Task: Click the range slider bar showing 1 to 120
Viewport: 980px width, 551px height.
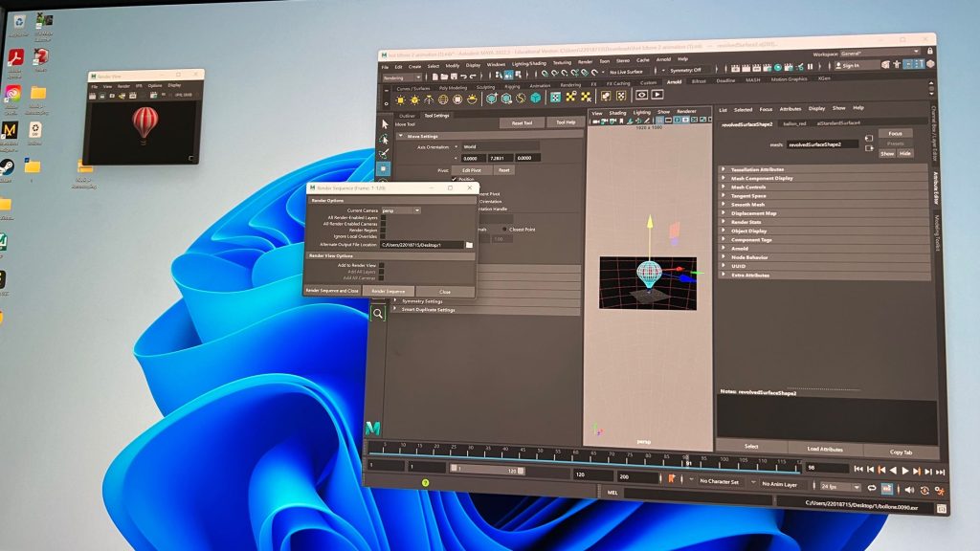Action: (x=487, y=470)
